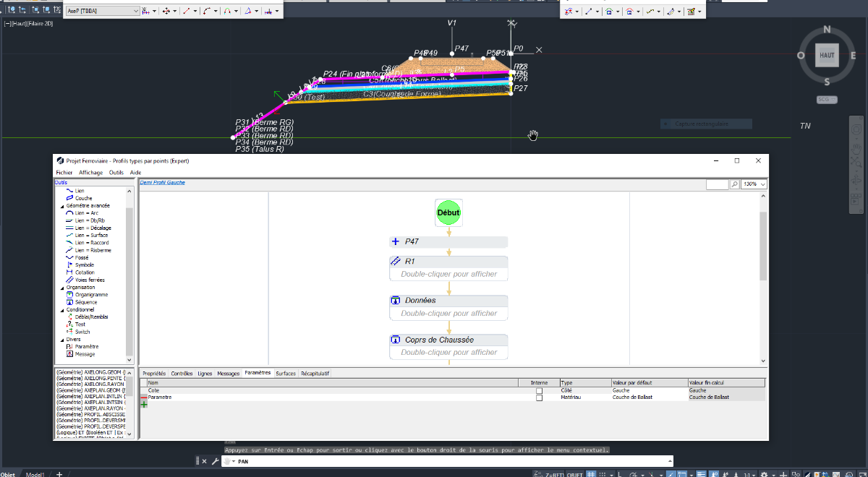Click the Demi Profil Gauche link
This screenshot has width=868, height=477.
tap(162, 183)
